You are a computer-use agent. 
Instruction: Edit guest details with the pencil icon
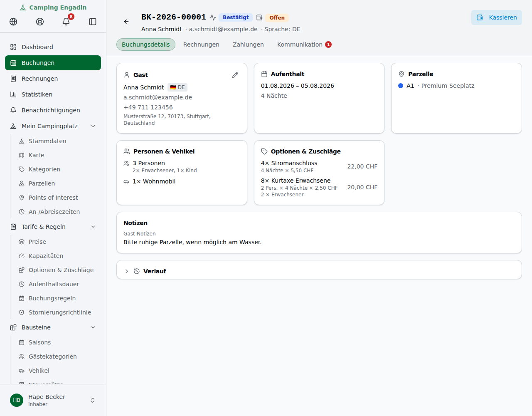235,75
